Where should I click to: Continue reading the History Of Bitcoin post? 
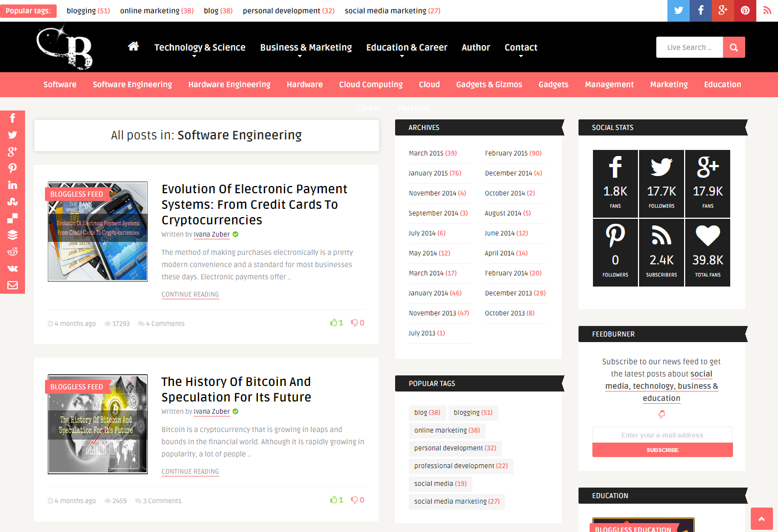pyautogui.click(x=190, y=471)
